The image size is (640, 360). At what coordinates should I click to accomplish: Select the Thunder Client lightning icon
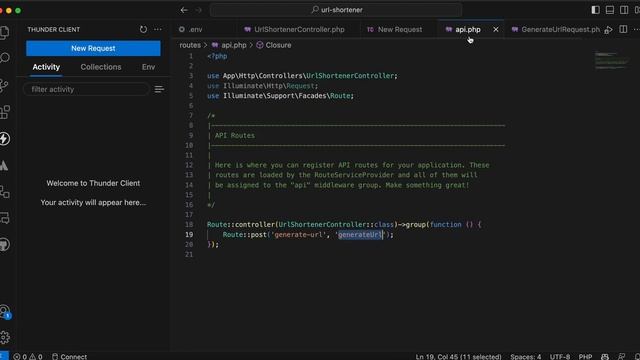coord(4,139)
